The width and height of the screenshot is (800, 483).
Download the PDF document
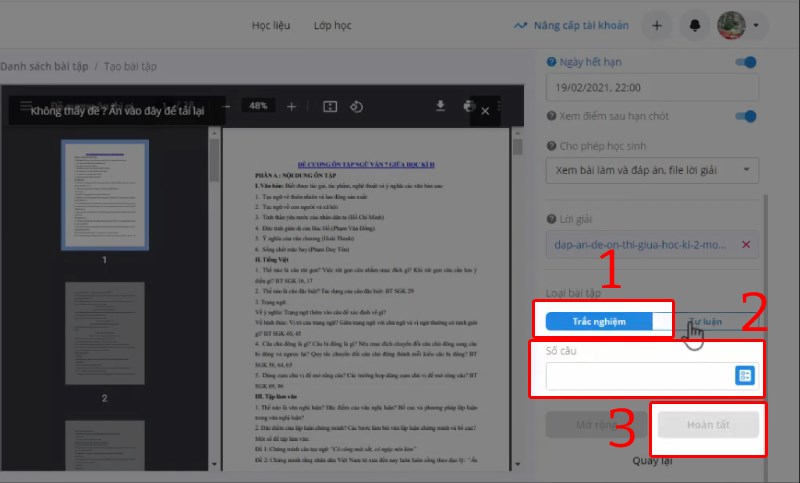point(440,106)
